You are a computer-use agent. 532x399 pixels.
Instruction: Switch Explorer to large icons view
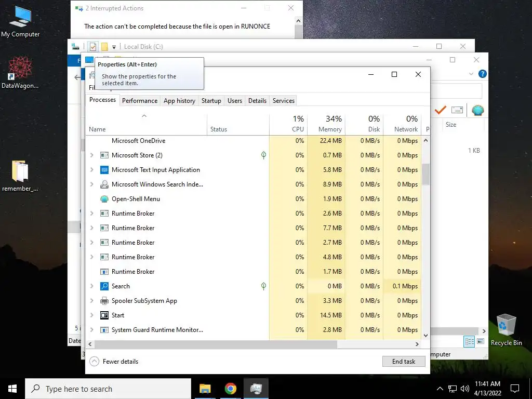481,341
